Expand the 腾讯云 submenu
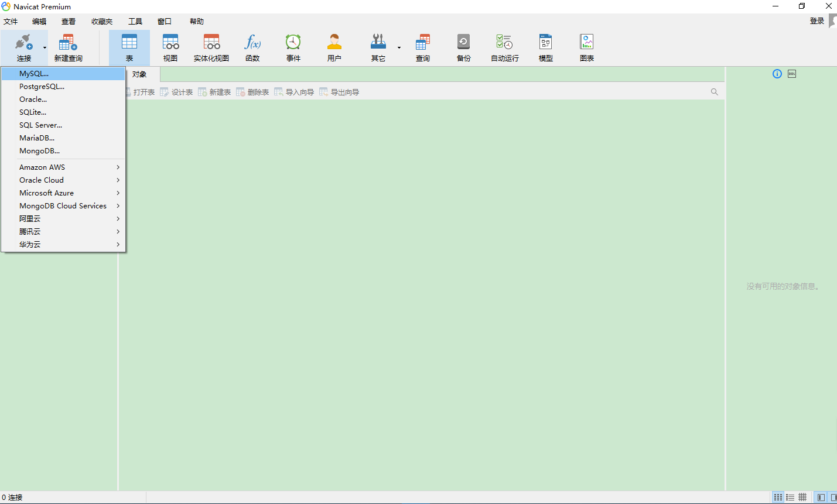The height and width of the screenshot is (504, 837). [x=63, y=232]
